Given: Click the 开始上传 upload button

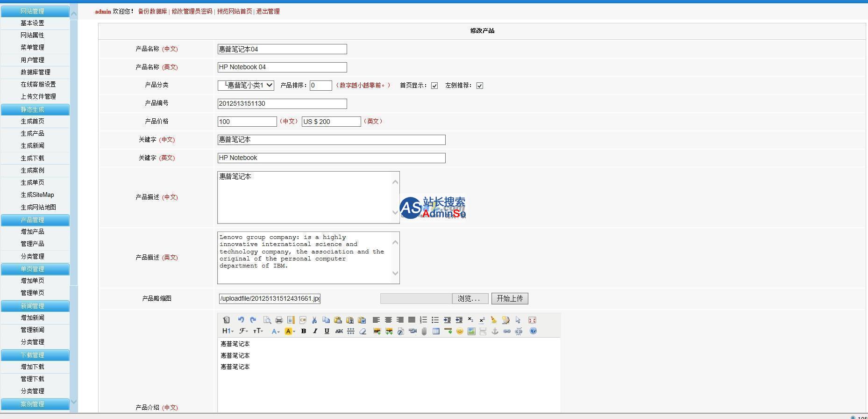Looking at the screenshot, I should pyautogui.click(x=510, y=298).
